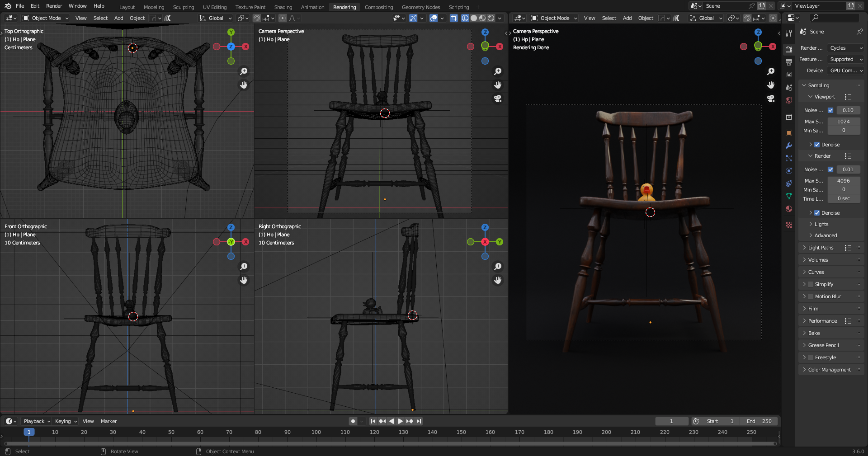The image size is (868, 456).
Task: Enable the Motion Blur checkbox
Action: coord(811,296)
